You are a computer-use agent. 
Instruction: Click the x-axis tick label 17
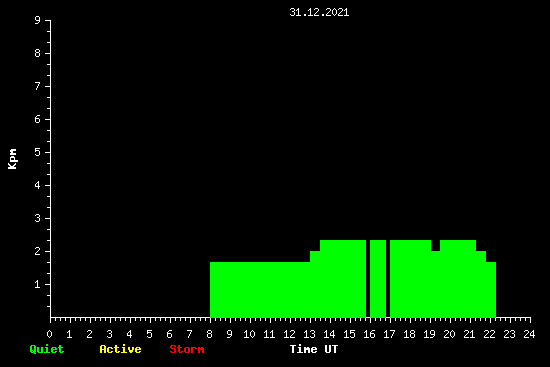389,334
